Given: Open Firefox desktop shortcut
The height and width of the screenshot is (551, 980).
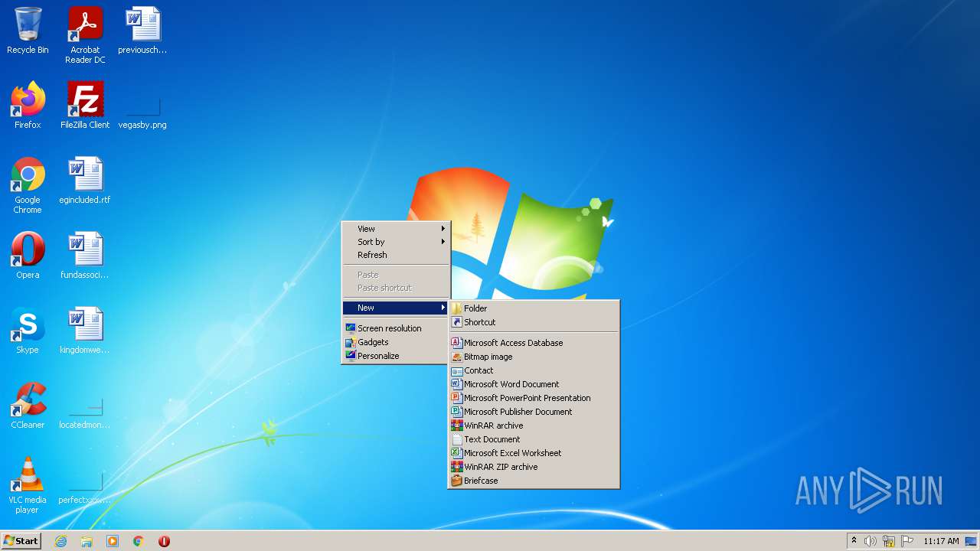Looking at the screenshot, I should point(28,106).
